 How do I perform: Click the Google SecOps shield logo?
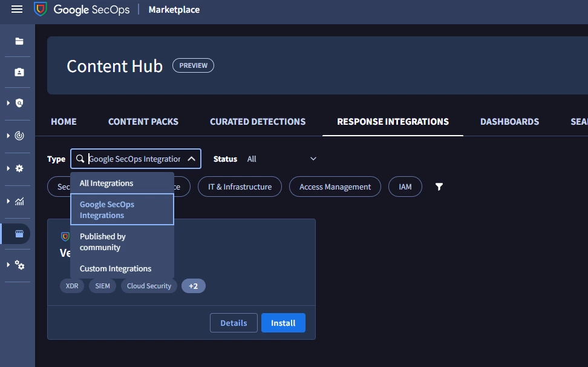click(x=41, y=9)
